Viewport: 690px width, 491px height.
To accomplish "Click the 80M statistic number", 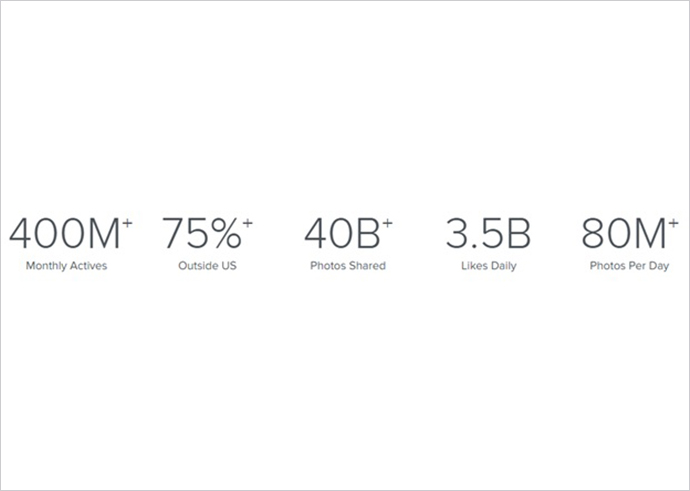I will [618, 233].
